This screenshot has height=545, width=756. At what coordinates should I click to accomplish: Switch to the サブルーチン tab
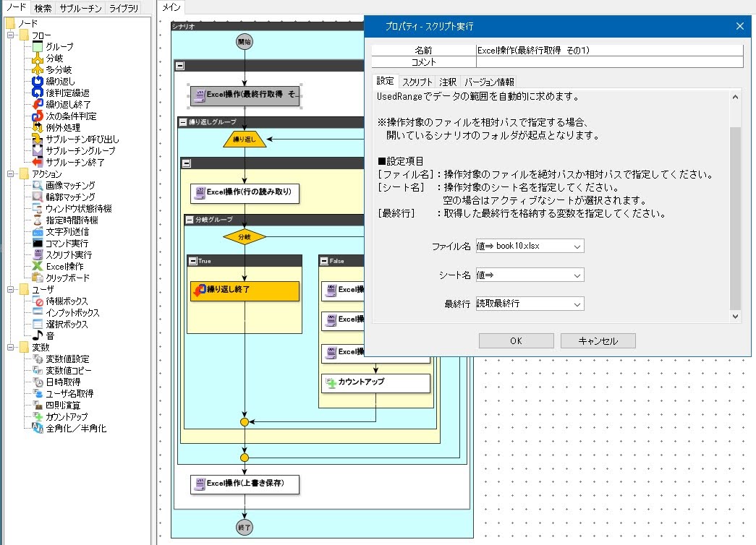coord(80,8)
